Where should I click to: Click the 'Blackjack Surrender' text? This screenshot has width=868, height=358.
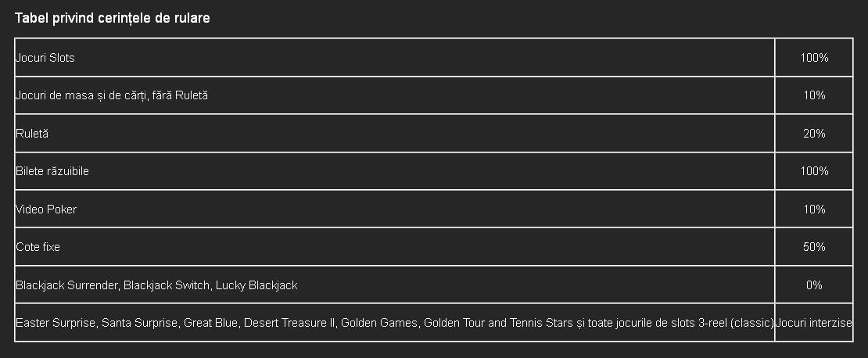coord(67,285)
